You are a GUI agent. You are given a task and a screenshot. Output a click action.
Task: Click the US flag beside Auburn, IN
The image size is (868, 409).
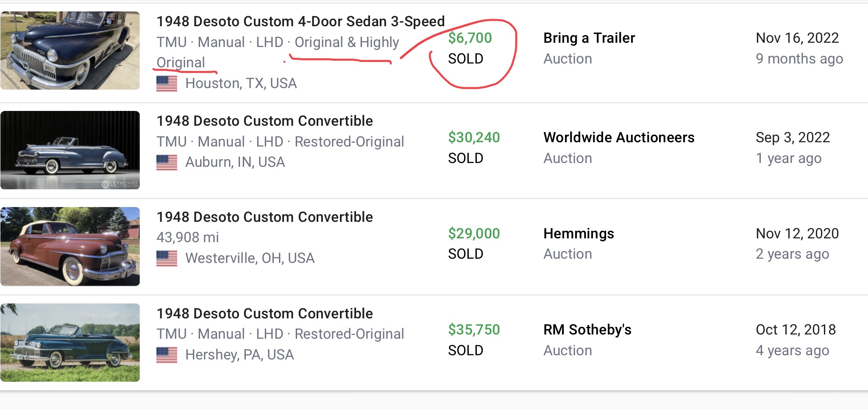pos(167,162)
